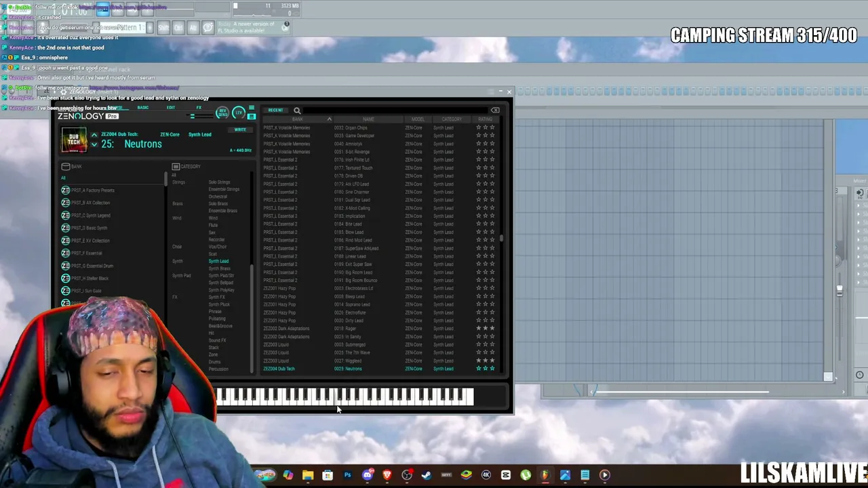Choose the Percussion category
The width and height of the screenshot is (868, 488).
pyautogui.click(x=218, y=369)
